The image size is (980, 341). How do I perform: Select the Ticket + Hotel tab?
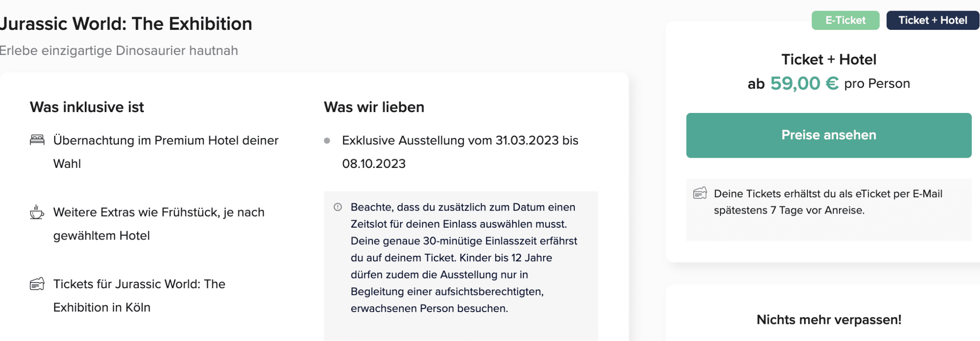(x=933, y=20)
